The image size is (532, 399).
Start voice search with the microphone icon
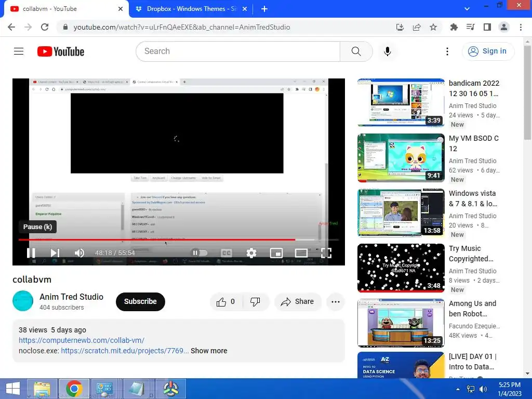tap(388, 51)
